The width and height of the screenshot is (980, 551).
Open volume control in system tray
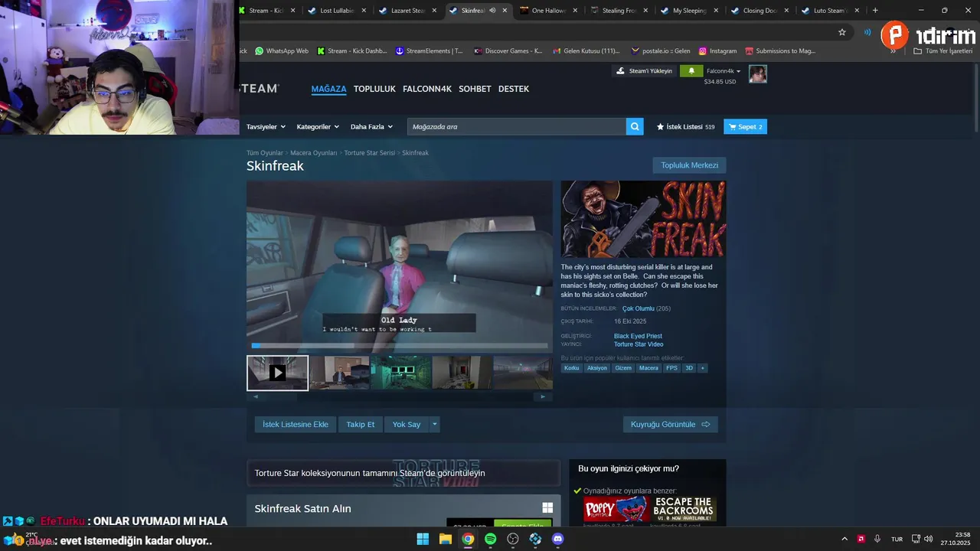(928, 539)
